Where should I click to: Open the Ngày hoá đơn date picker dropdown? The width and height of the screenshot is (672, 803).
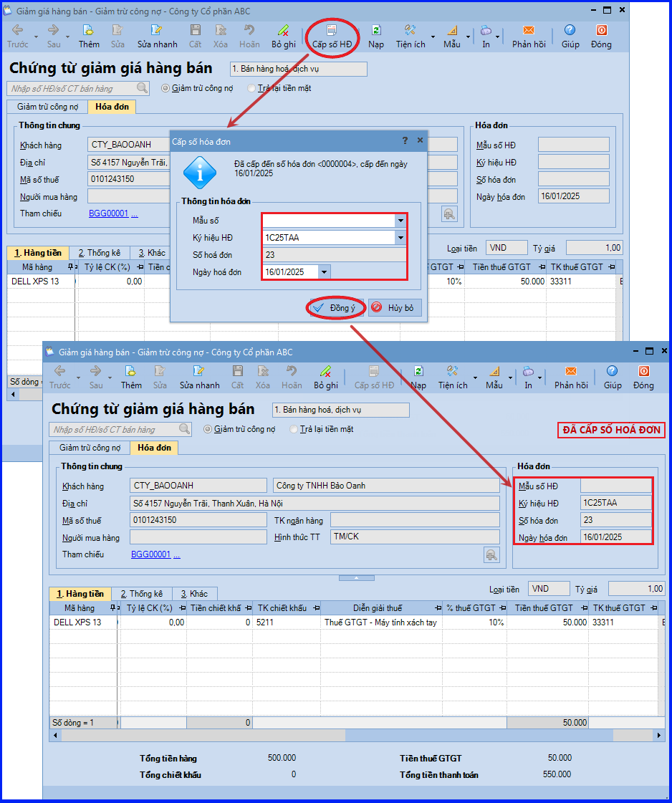[324, 272]
